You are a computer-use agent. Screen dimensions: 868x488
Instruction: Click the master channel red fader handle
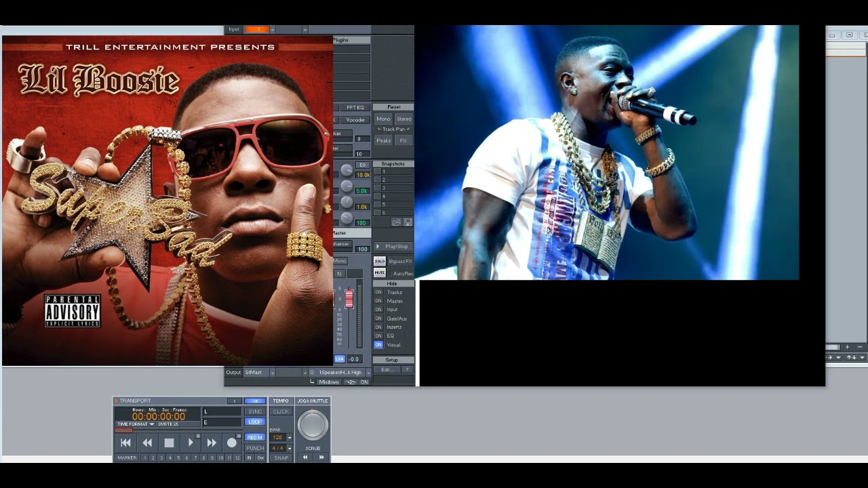pos(349,298)
